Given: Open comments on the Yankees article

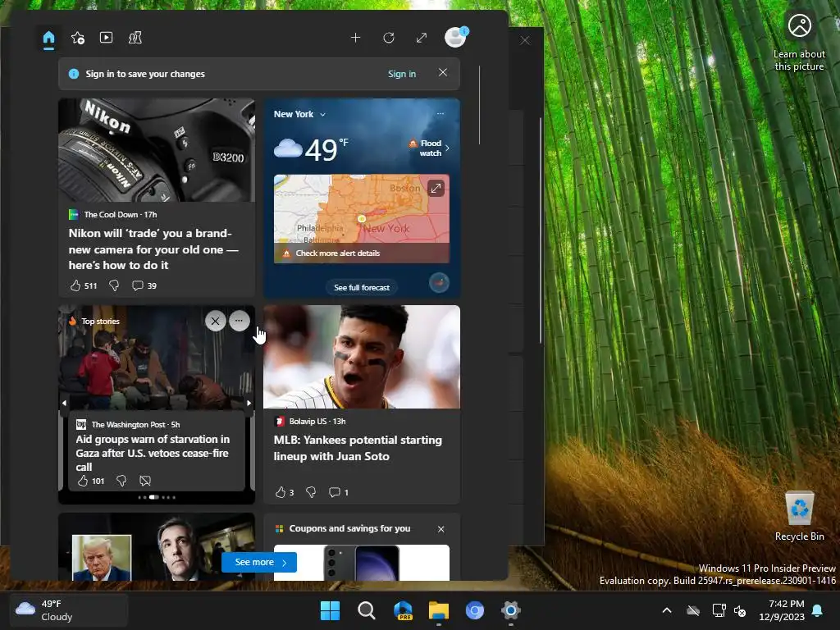Looking at the screenshot, I should pyautogui.click(x=338, y=492).
